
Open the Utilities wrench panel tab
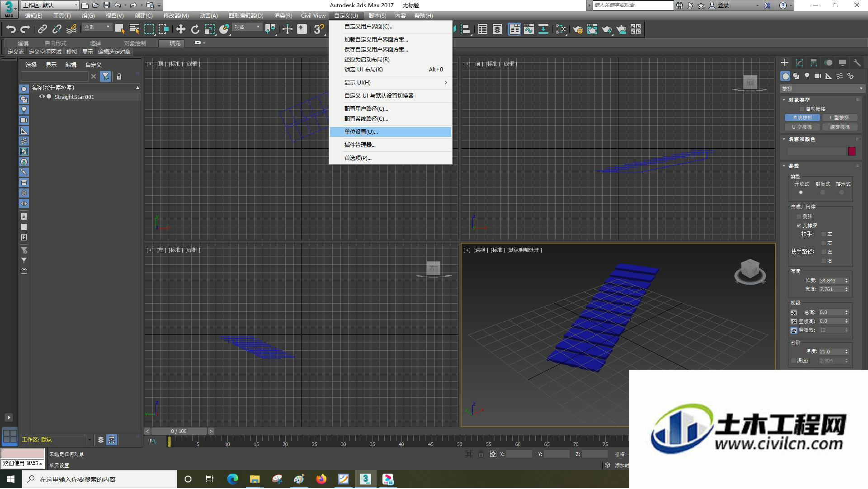click(x=857, y=63)
